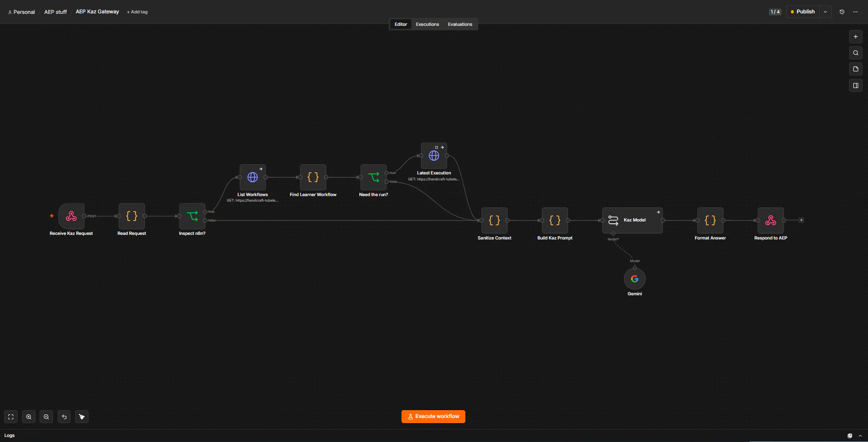Open the Find Learner Workflow code node
The image size is (868, 442).
(313, 177)
